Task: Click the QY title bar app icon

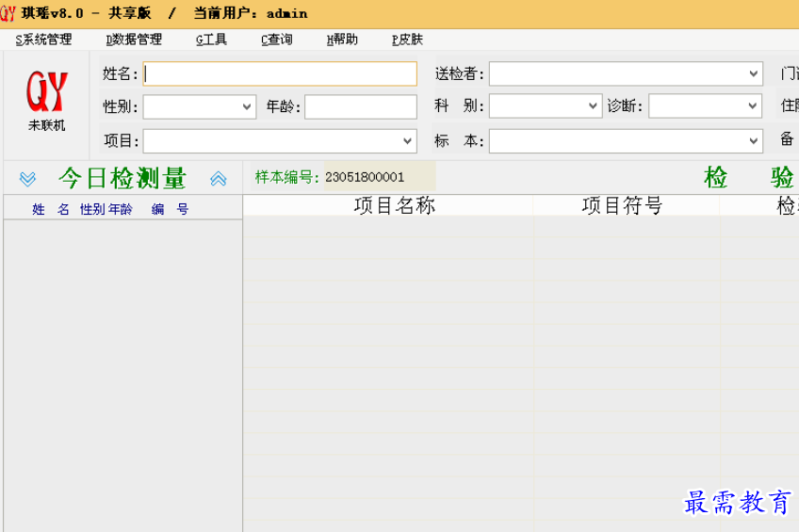Action: click(x=8, y=13)
